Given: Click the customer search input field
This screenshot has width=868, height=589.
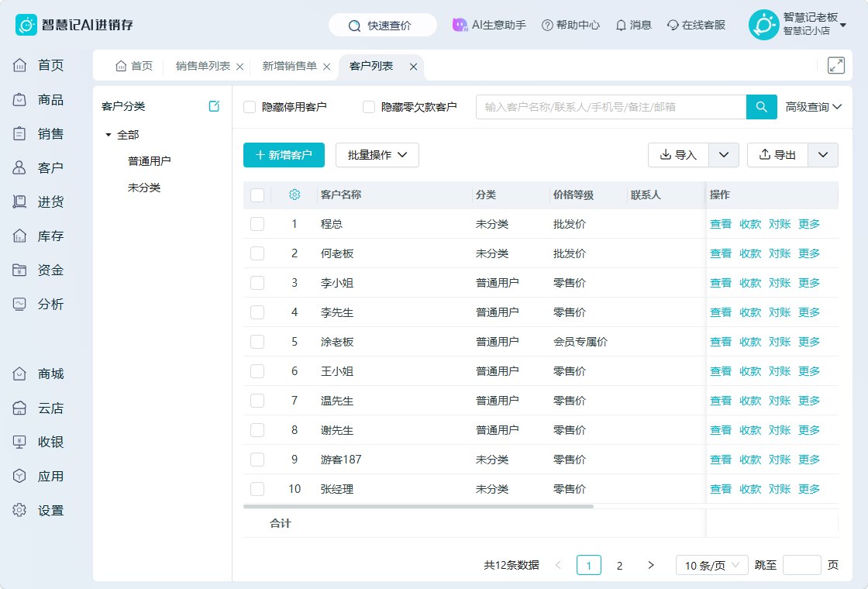Looking at the screenshot, I should 611,107.
